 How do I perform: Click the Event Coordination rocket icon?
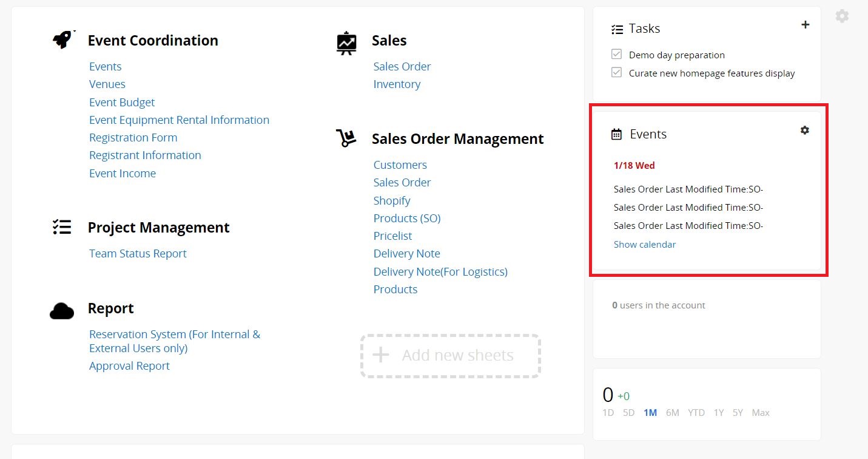(x=63, y=39)
